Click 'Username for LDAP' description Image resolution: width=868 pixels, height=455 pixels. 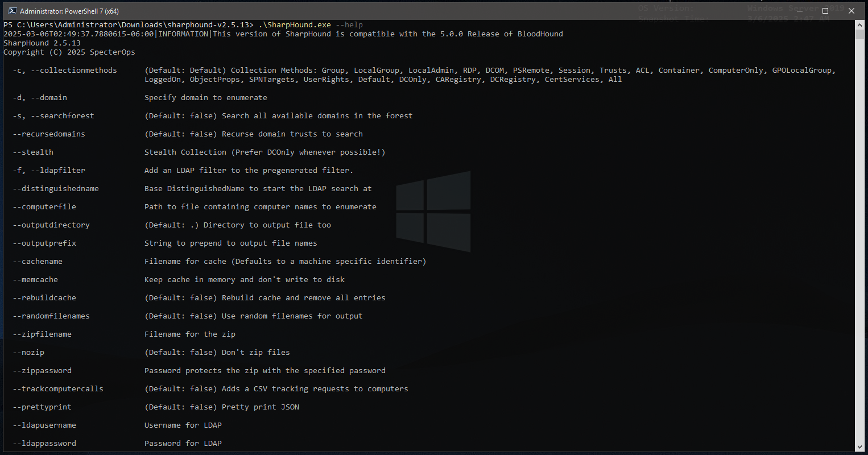tap(183, 425)
